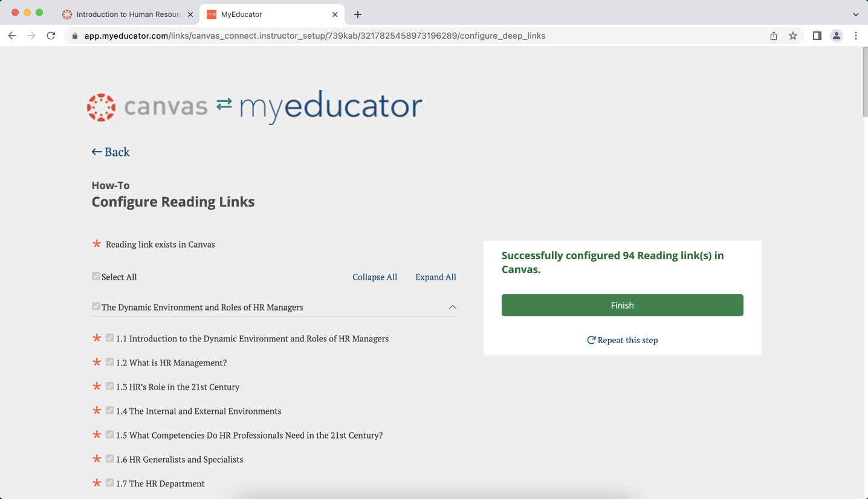868x499 pixels.
Task: Go back in browser history
Action: click(12, 36)
